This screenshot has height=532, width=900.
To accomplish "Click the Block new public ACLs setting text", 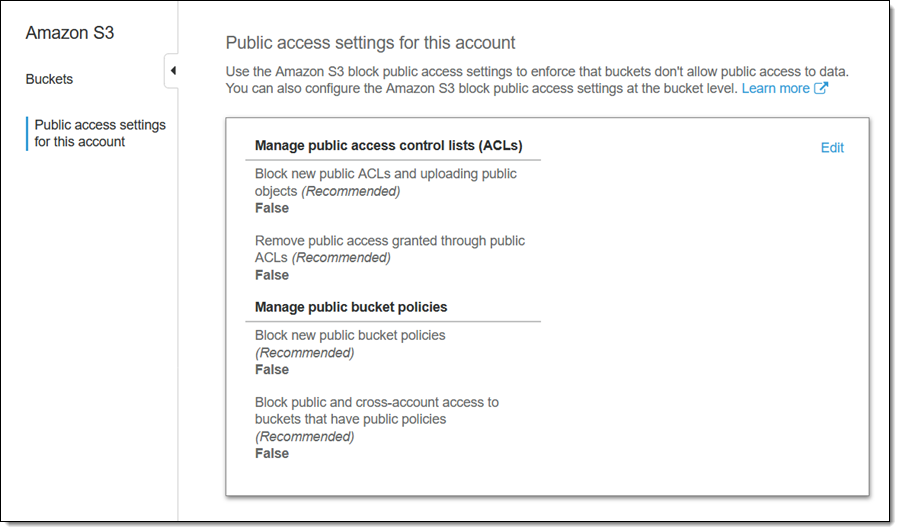I will [385, 182].
